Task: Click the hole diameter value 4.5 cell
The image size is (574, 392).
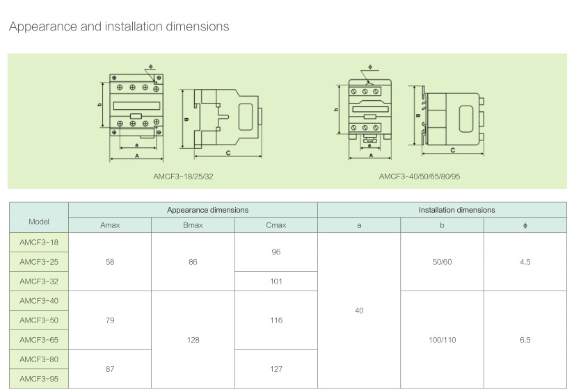Action: point(525,262)
